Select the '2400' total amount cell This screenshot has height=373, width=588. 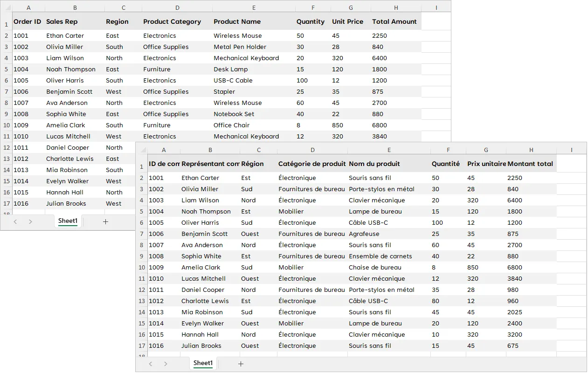point(531,323)
